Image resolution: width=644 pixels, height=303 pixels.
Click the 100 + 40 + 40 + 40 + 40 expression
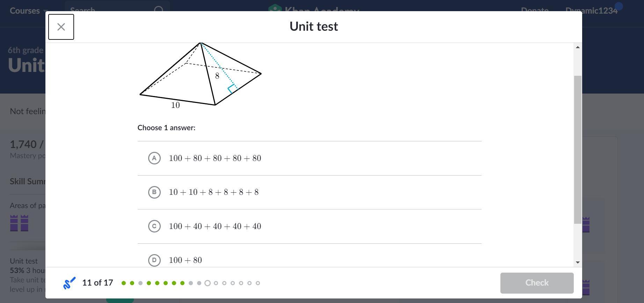(215, 226)
